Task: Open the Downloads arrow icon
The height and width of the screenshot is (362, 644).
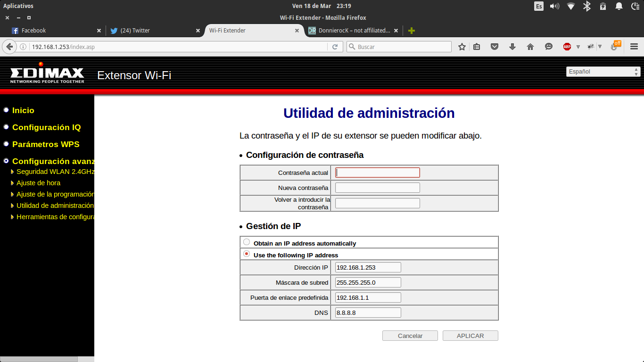Action: [512, 47]
